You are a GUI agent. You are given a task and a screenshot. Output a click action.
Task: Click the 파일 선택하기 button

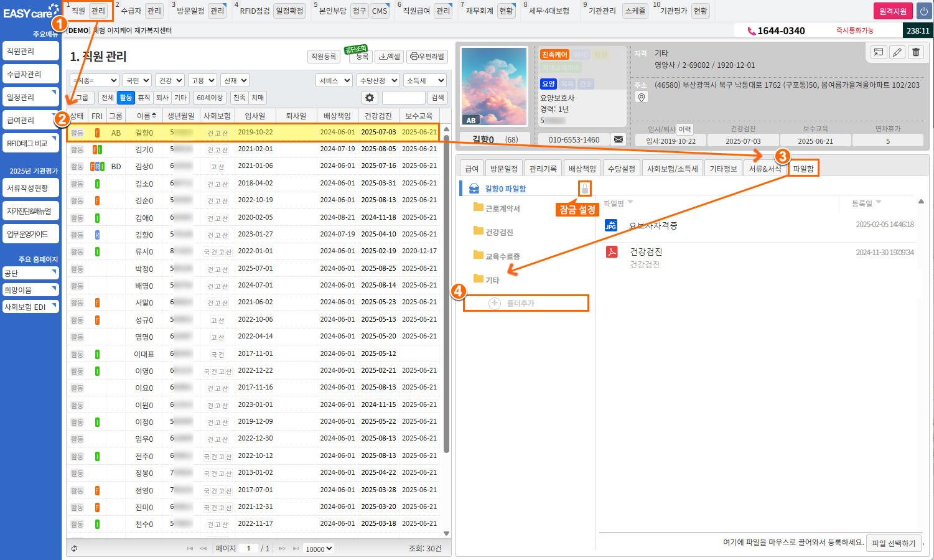coord(894,543)
